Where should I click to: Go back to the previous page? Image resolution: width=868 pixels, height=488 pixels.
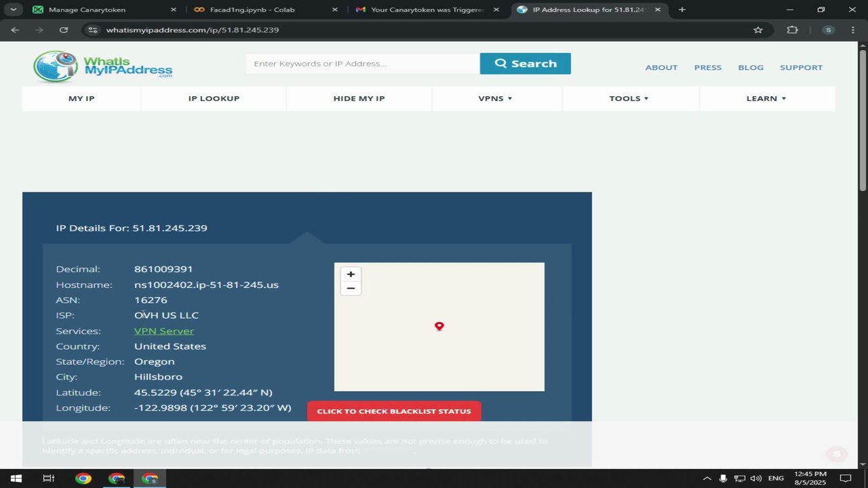15,30
